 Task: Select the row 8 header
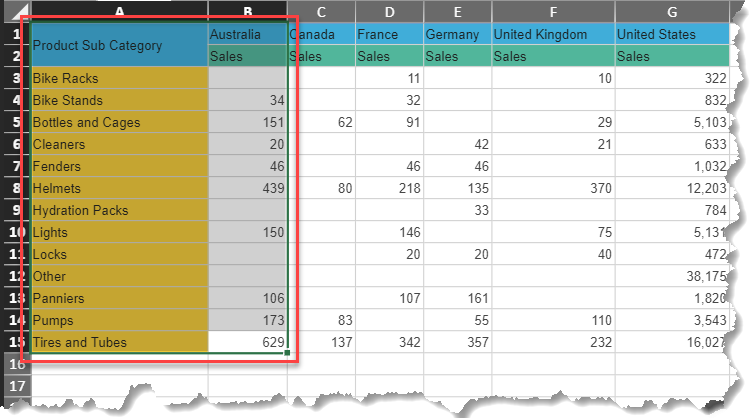17,188
